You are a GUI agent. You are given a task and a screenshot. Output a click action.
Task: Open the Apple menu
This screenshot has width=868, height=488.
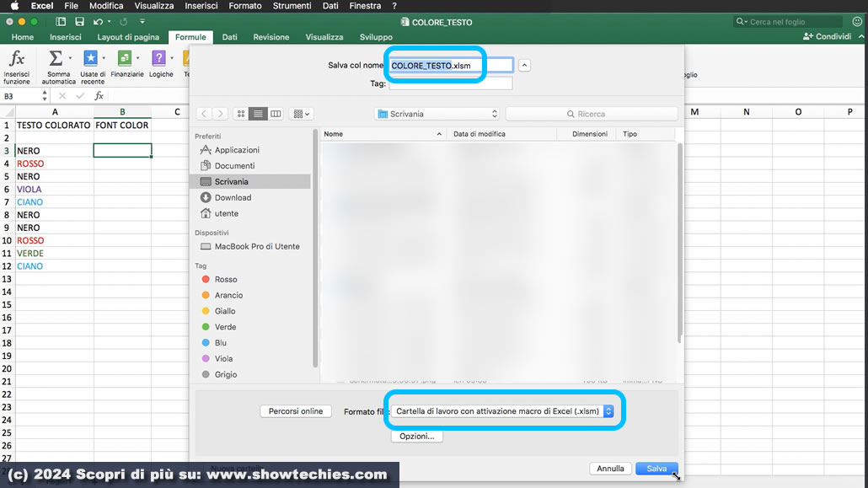click(15, 6)
